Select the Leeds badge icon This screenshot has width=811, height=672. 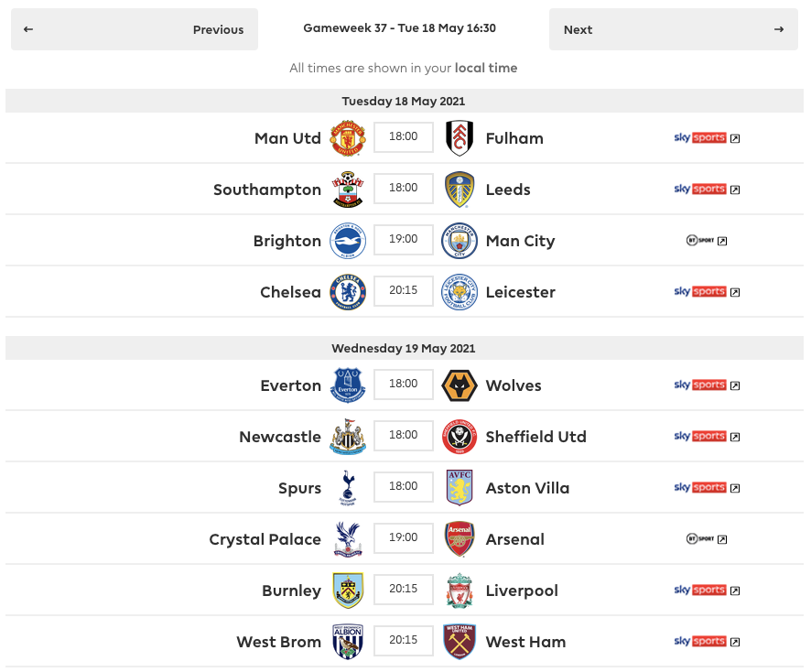tap(460, 190)
